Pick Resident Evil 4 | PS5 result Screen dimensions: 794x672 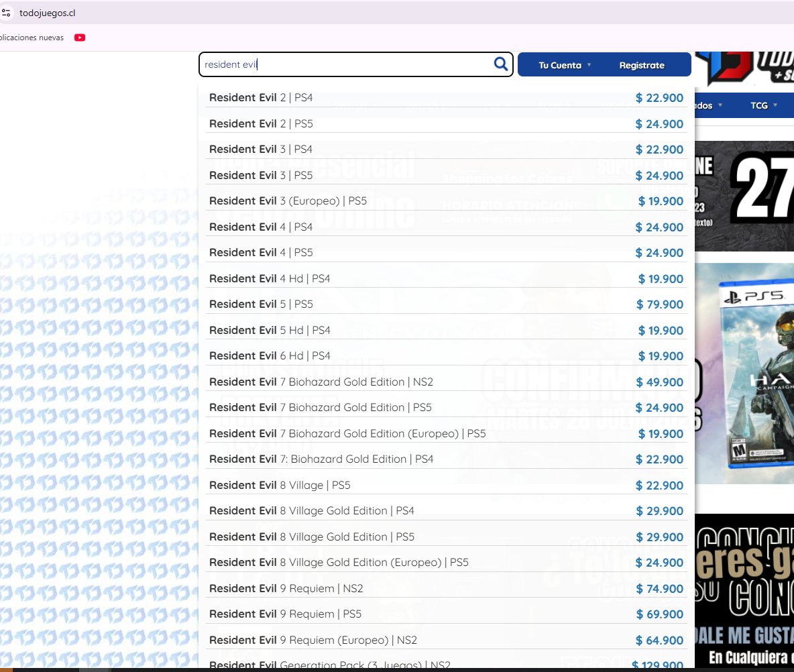pos(446,253)
